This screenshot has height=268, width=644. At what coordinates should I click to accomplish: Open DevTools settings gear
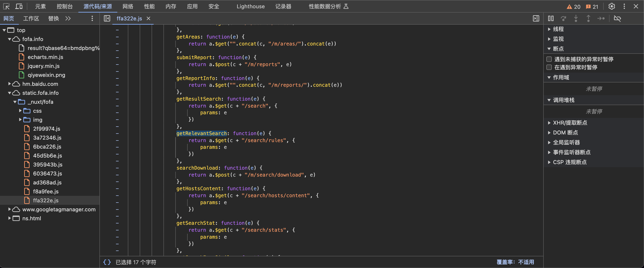pyautogui.click(x=612, y=6)
